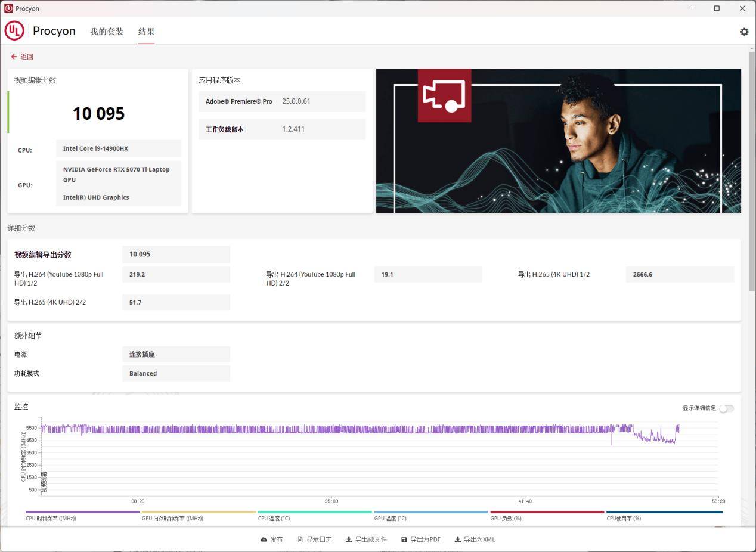
Task: Click the Intel Core i9-14900HX CPU field
Action: [x=117, y=148]
